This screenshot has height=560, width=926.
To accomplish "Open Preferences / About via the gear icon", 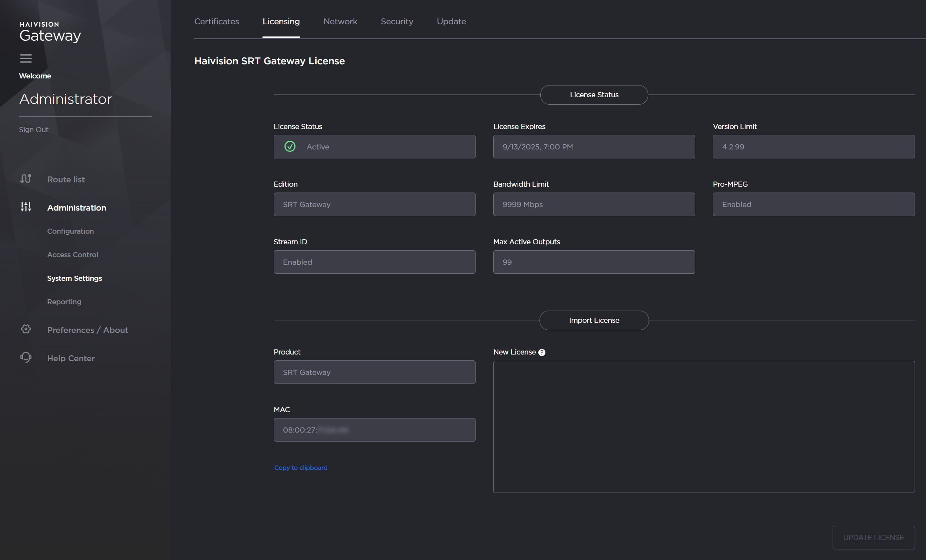I will click(x=26, y=329).
